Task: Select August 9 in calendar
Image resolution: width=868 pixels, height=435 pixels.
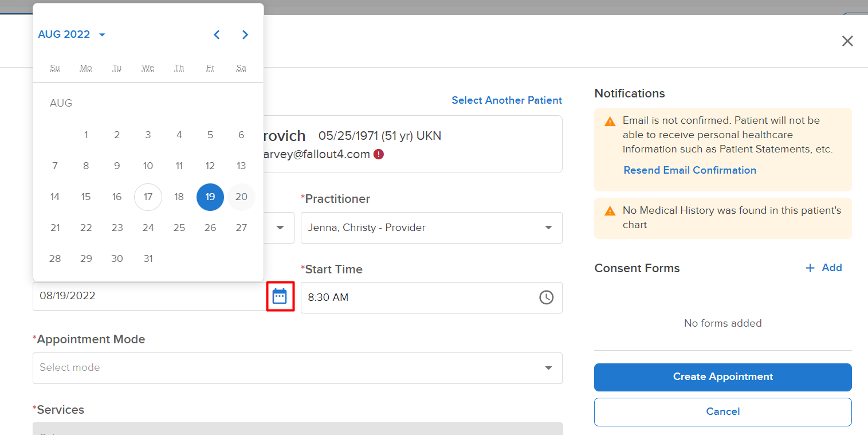Action: pos(117,166)
